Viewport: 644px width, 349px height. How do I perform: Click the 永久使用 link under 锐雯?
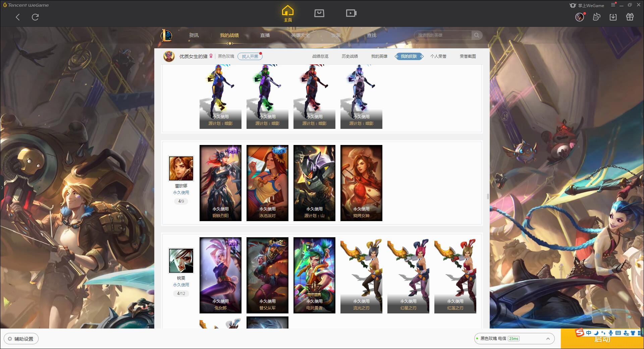[x=181, y=285]
